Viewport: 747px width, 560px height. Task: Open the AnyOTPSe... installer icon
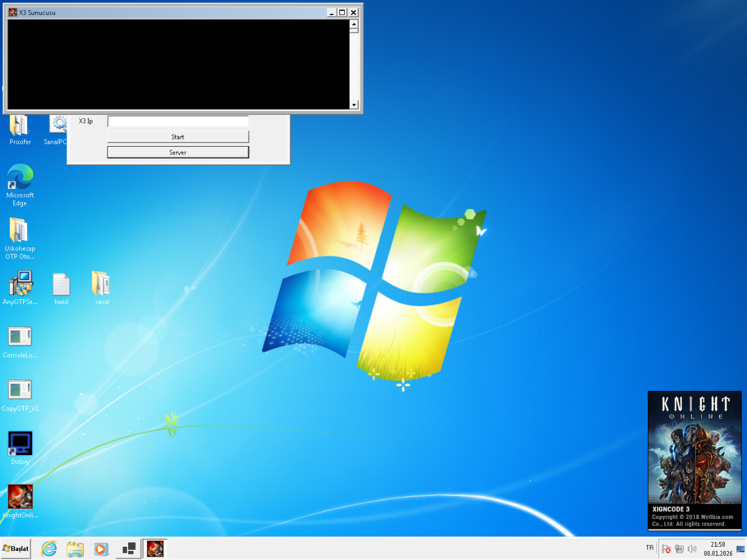(20, 288)
